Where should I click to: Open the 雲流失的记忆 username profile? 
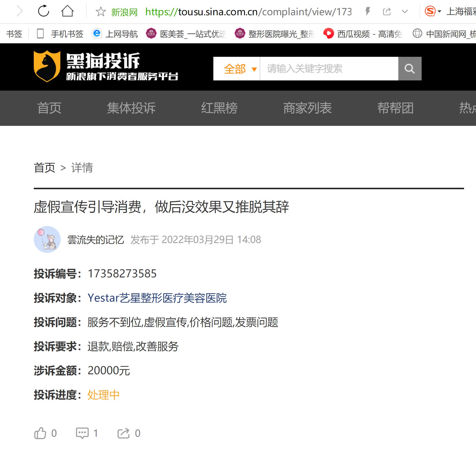pos(96,240)
